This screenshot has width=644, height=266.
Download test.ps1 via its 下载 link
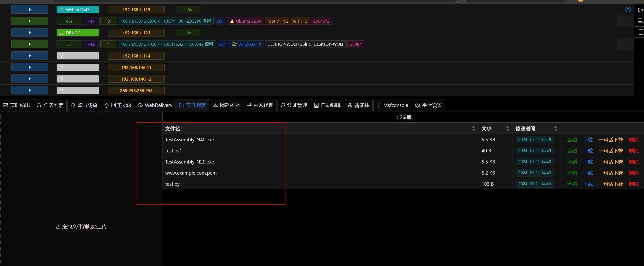[x=588, y=151]
